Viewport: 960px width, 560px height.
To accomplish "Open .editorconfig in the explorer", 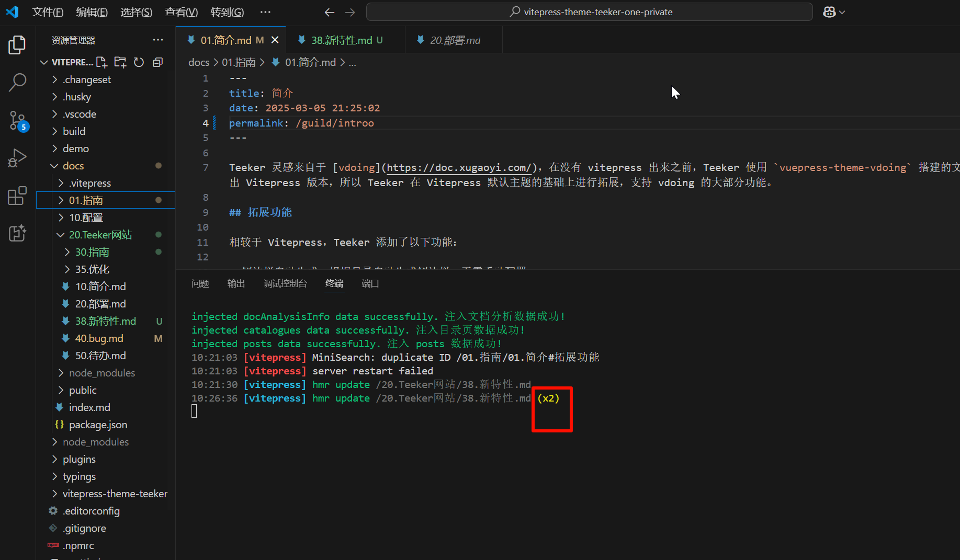I will 106,511.
